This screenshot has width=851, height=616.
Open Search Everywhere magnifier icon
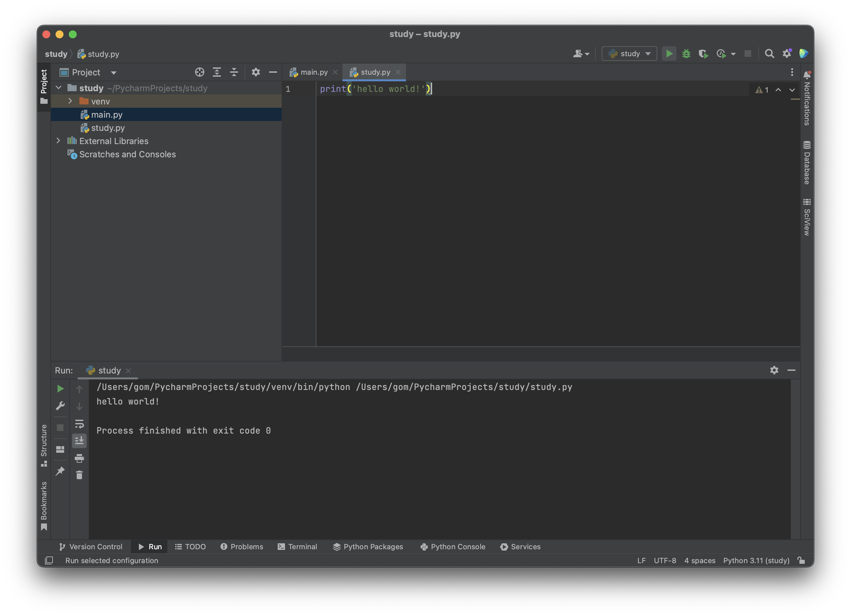click(769, 54)
